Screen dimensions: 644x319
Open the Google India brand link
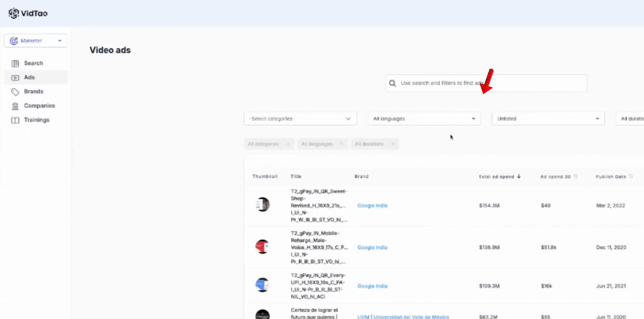(372, 205)
